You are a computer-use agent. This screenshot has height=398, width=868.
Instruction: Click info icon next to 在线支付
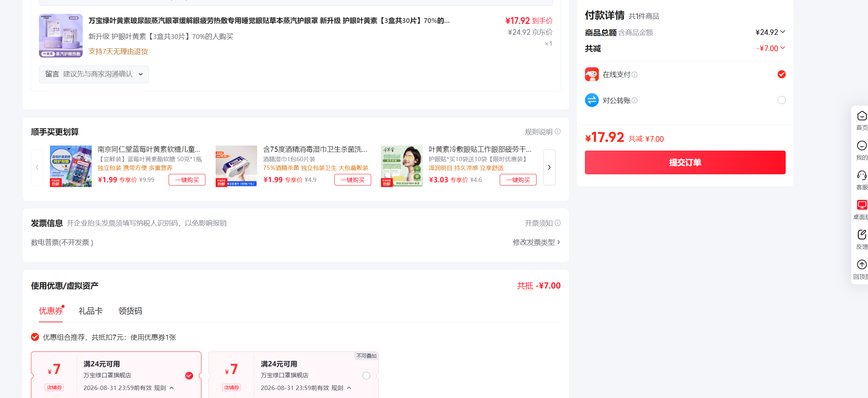(x=635, y=75)
